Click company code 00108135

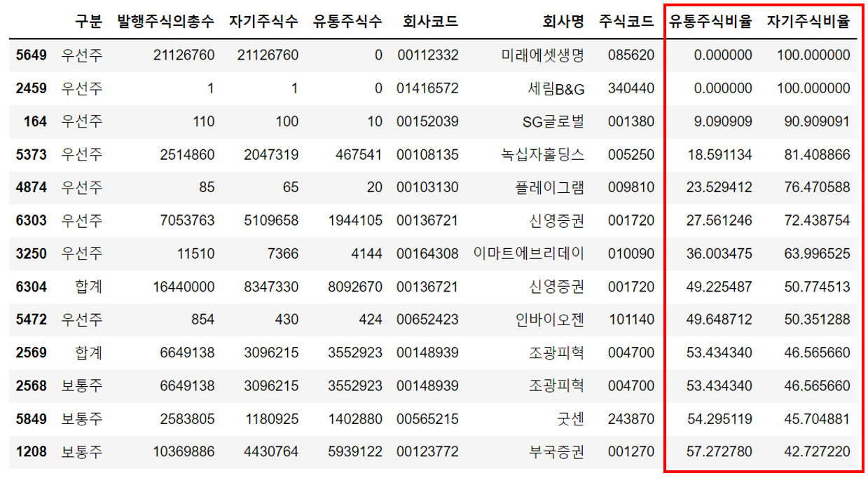click(x=427, y=154)
